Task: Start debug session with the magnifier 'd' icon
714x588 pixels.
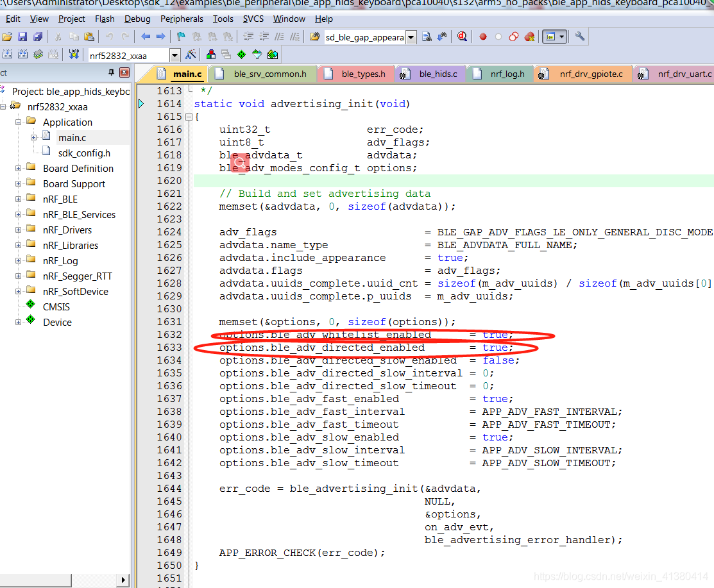Action: click(x=462, y=37)
